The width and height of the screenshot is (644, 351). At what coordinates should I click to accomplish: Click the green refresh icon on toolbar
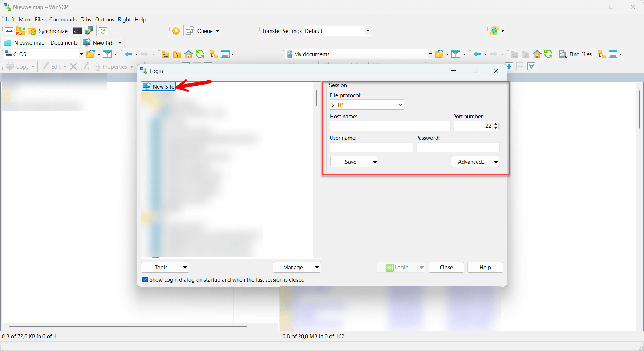point(103,31)
